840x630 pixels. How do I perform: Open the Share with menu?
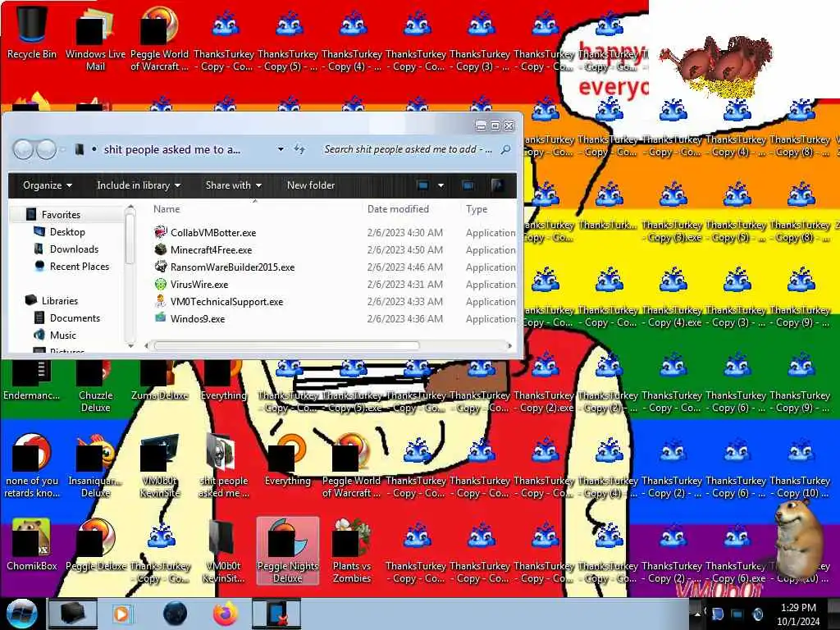click(x=234, y=185)
